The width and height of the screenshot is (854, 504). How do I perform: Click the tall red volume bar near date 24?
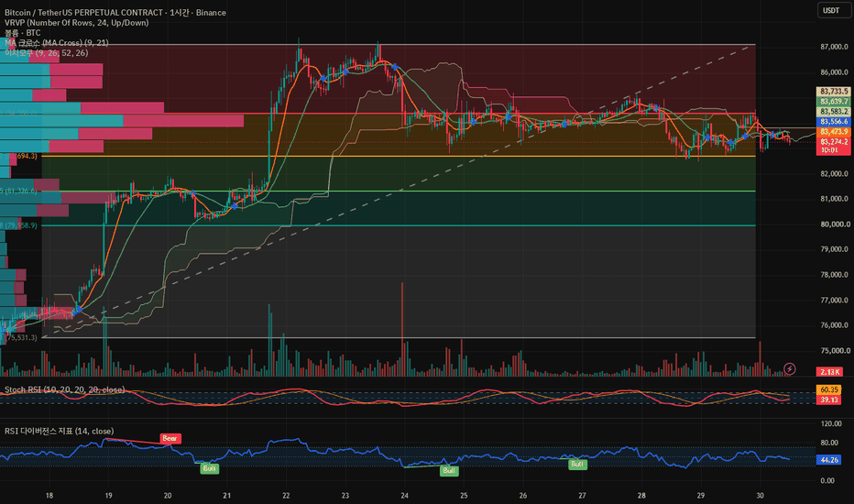coord(402,329)
